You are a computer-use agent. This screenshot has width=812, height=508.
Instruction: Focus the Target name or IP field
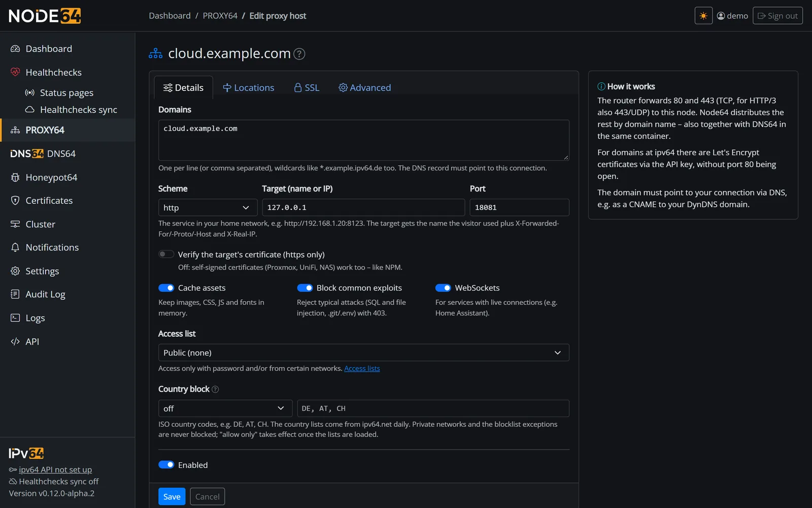click(363, 207)
